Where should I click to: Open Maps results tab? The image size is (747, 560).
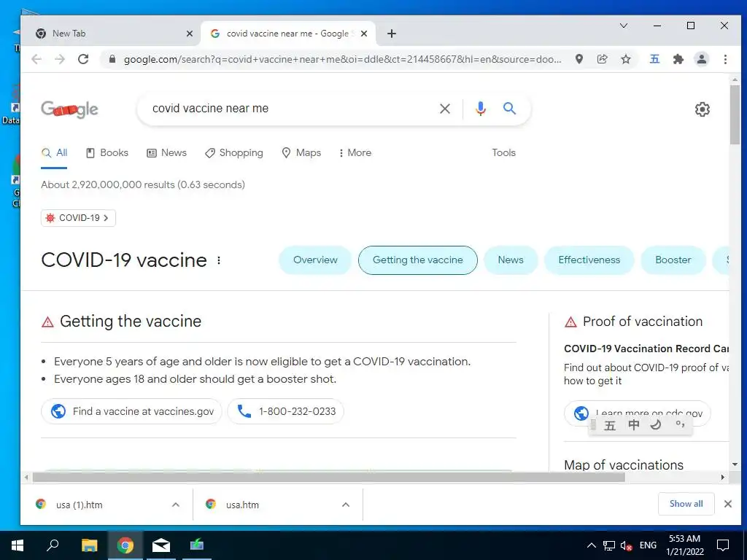pyautogui.click(x=301, y=153)
